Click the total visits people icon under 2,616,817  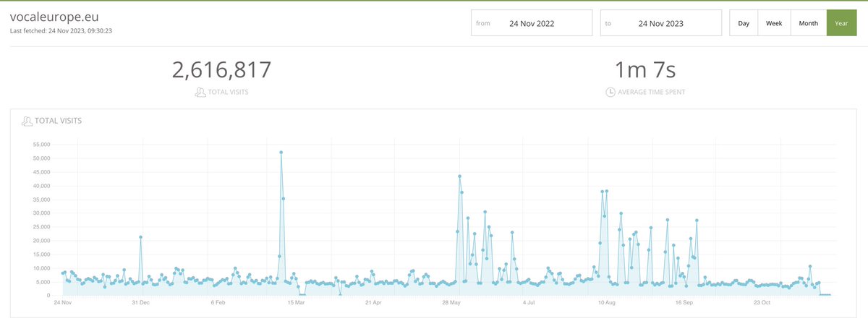pyautogui.click(x=200, y=93)
